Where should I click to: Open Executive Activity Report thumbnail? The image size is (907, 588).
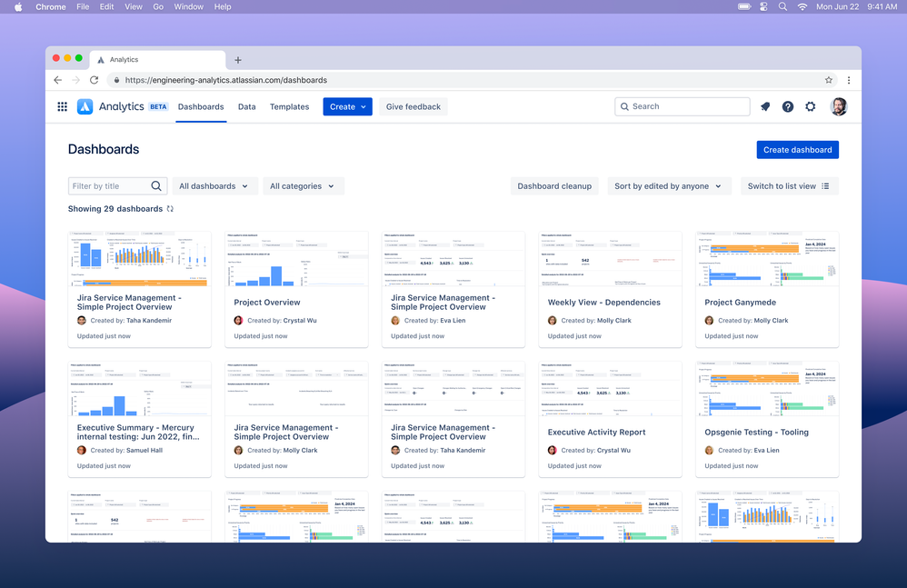(610, 389)
